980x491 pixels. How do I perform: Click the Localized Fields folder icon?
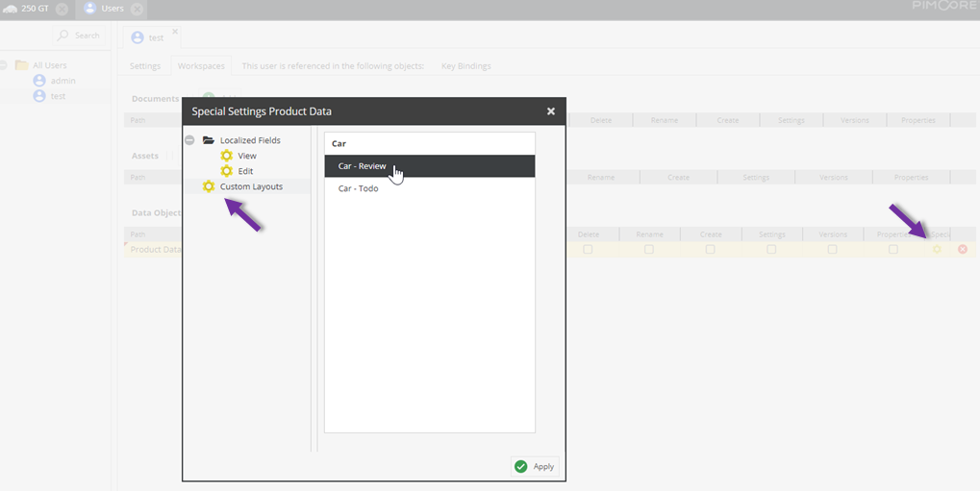pyautogui.click(x=209, y=140)
